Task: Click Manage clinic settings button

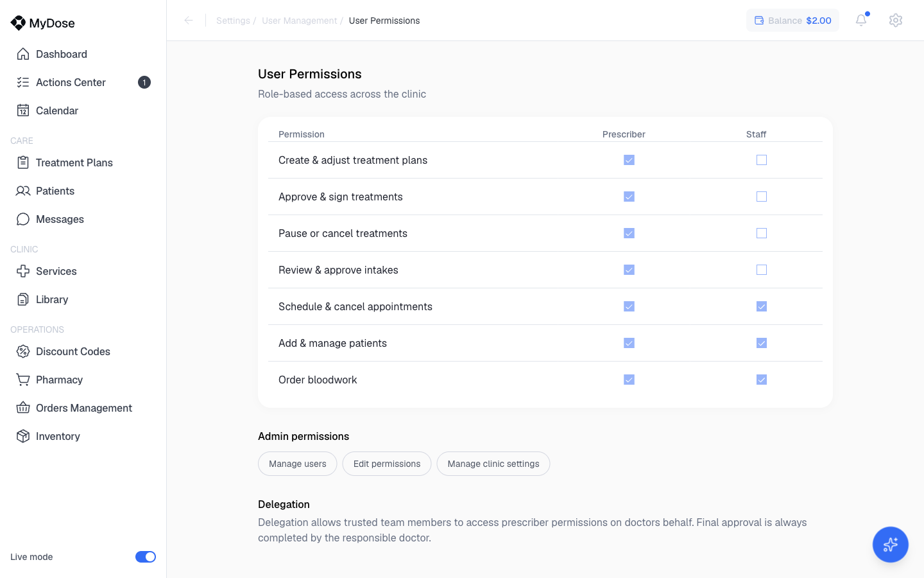Action: (493, 464)
